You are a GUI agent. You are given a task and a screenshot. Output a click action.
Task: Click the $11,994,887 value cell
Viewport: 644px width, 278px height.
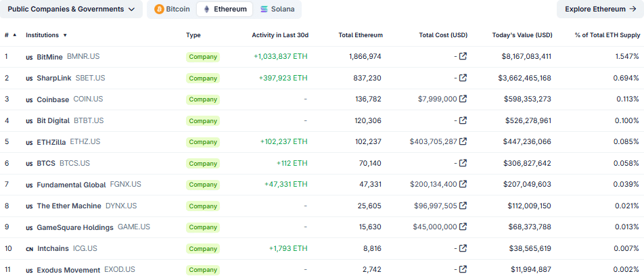[x=531, y=269]
